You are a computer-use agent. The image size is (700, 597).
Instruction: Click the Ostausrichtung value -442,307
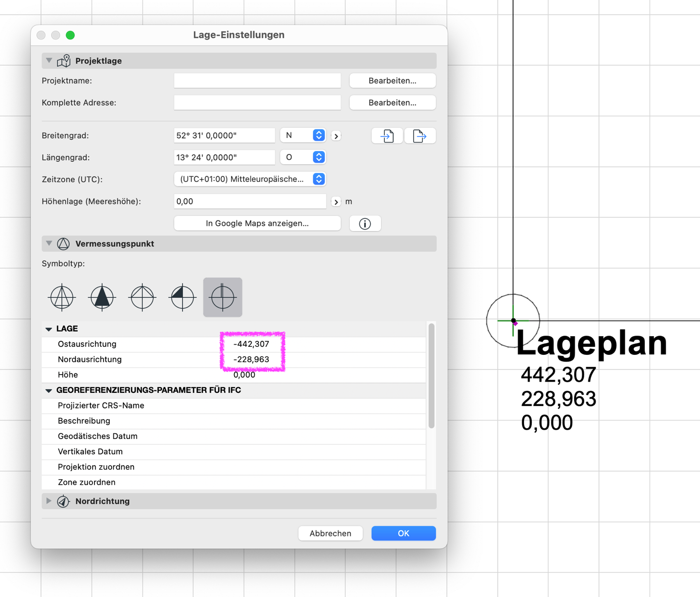251,344
